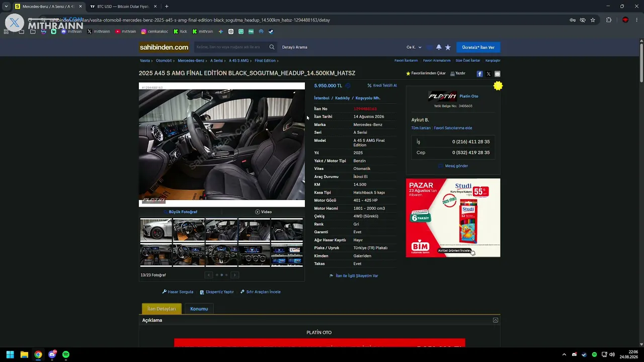Open Windows Start menu
This screenshot has width=644, height=362.
point(10,354)
